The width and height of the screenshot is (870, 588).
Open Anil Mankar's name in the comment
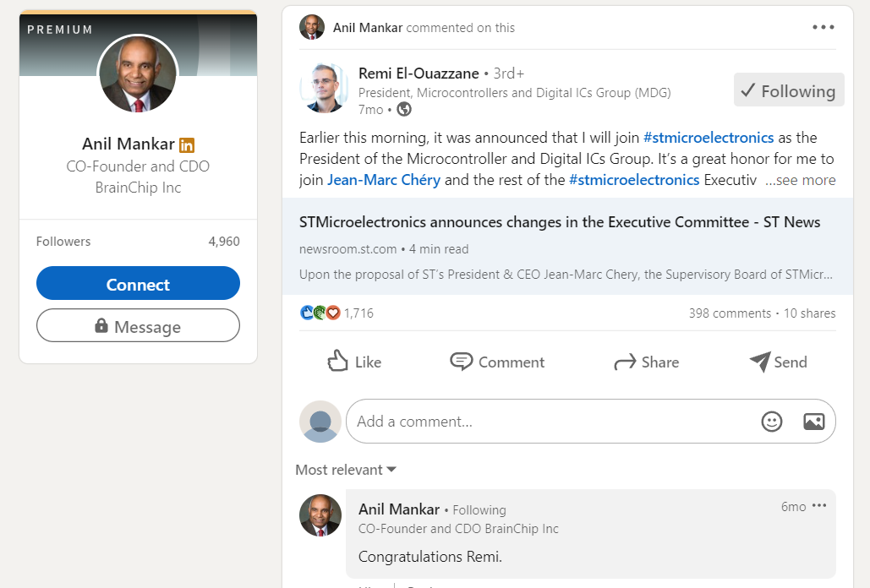point(399,509)
